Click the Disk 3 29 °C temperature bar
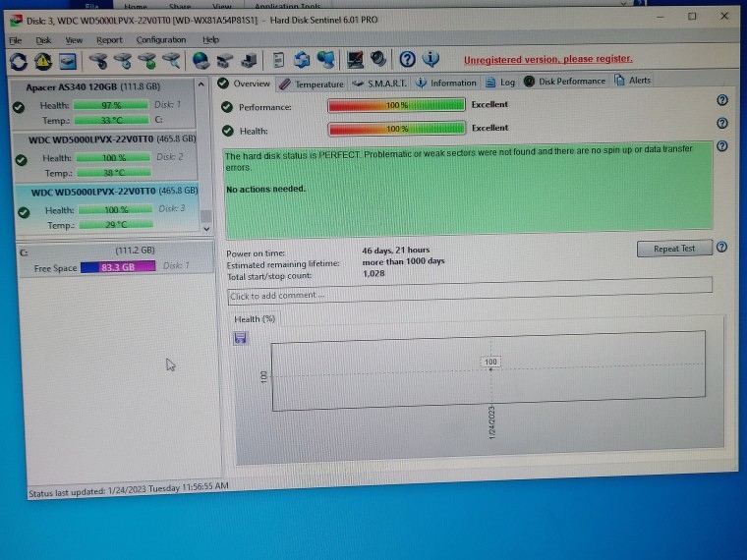This screenshot has width=747, height=560. pos(116,224)
